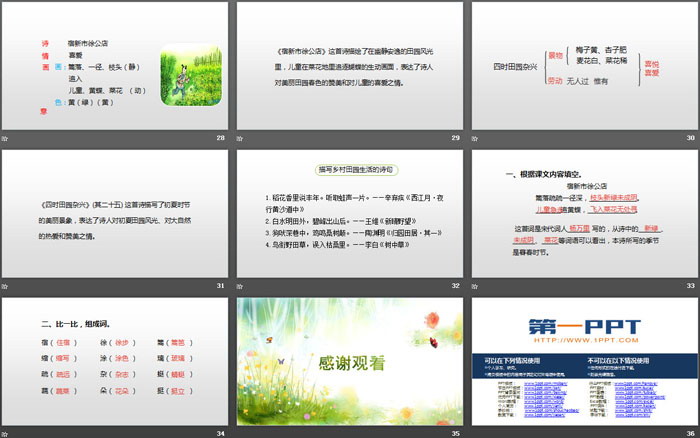Click the animation star icon under slide 36
This screenshot has width=700, height=438.
pyautogui.click(x=474, y=433)
